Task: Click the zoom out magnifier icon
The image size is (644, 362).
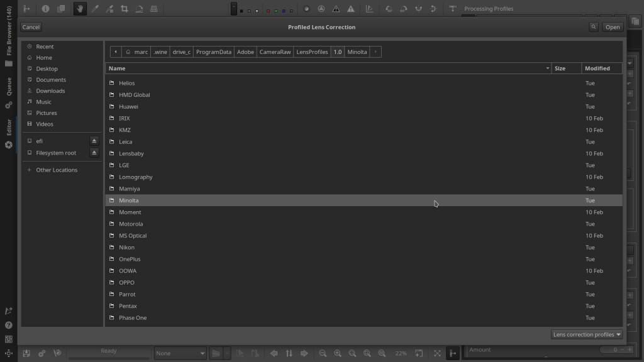Action: point(323,353)
